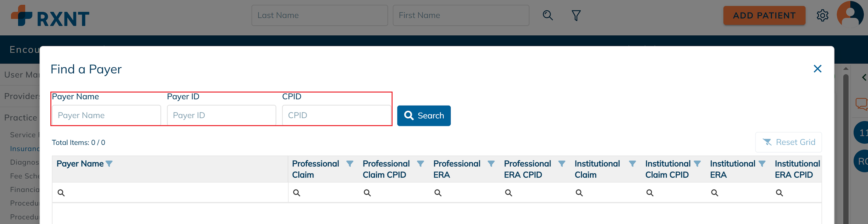Click the Payer Name column search box
Viewport: 868px width, 224px height.
(173, 193)
